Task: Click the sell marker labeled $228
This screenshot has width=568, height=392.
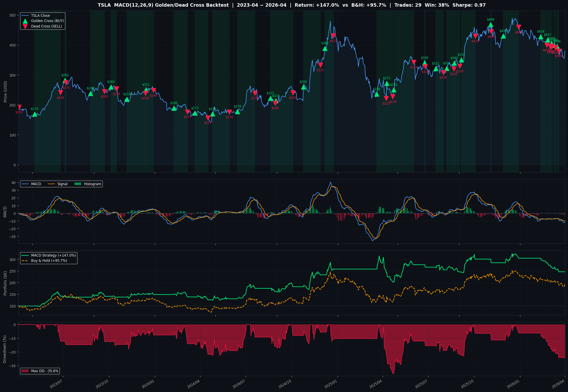Action: (x=393, y=96)
